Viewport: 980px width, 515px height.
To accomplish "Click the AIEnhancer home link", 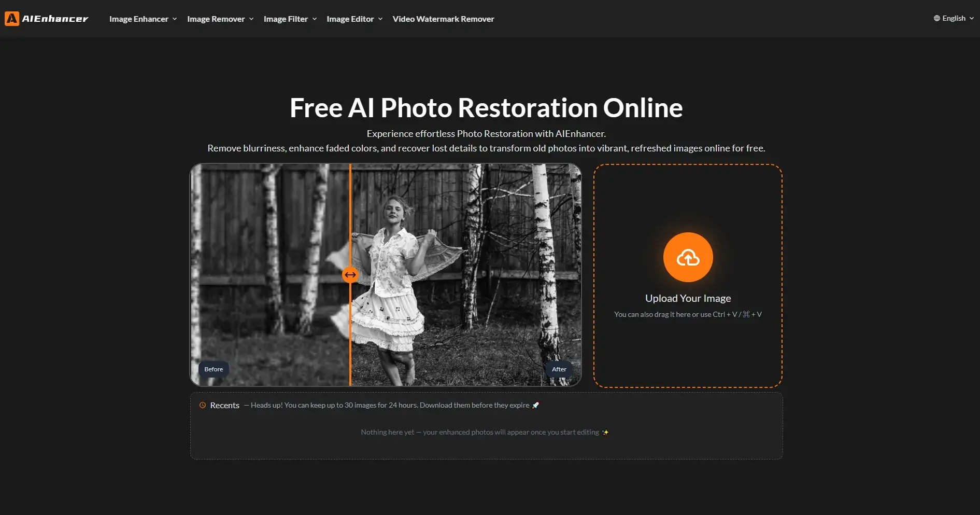I will [x=47, y=18].
